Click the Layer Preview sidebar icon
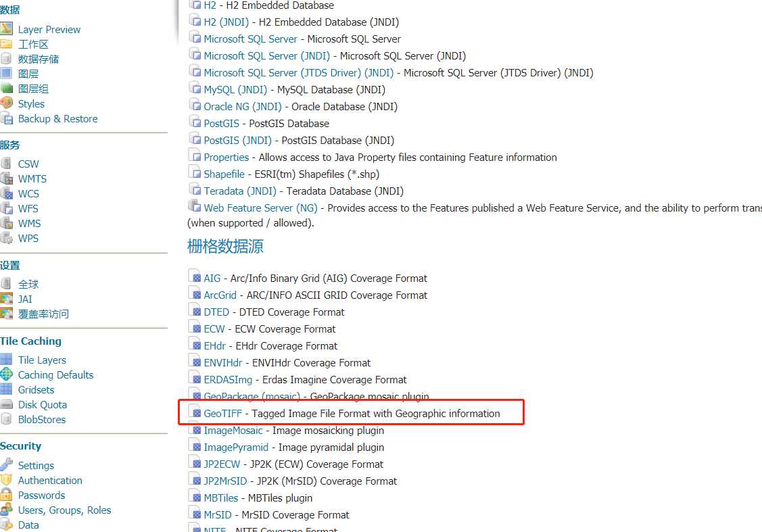 click(x=6, y=28)
